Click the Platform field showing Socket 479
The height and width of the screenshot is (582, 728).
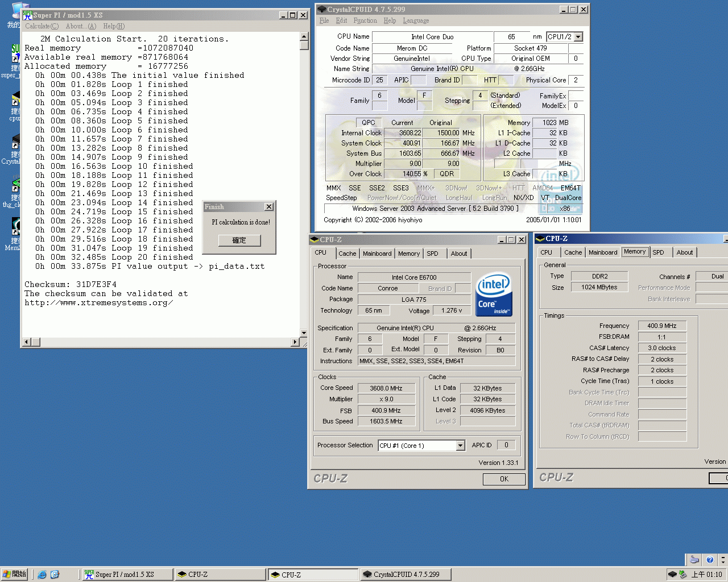pos(530,48)
